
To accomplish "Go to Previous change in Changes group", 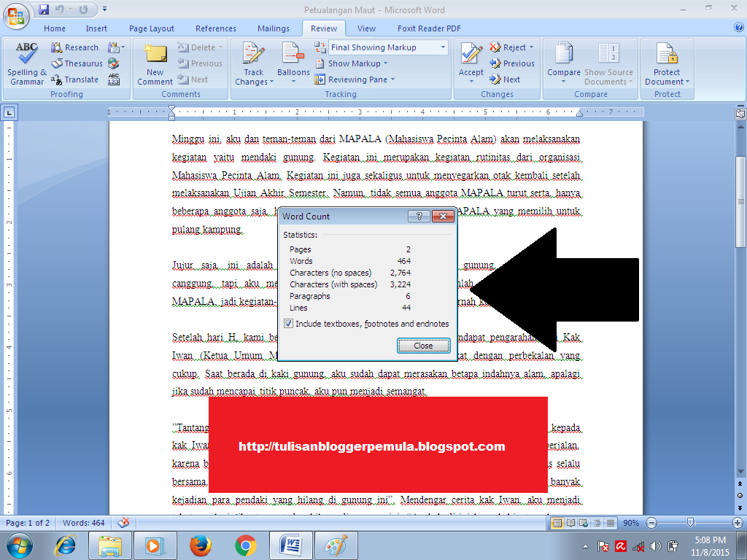I will click(x=512, y=63).
